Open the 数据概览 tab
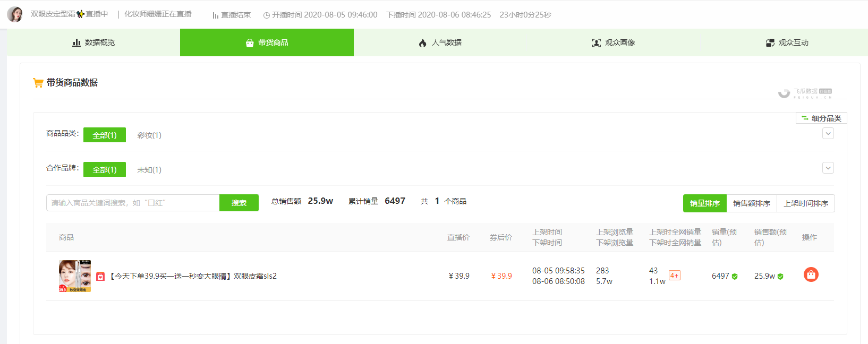This screenshot has width=868, height=344. click(x=93, y=42)
